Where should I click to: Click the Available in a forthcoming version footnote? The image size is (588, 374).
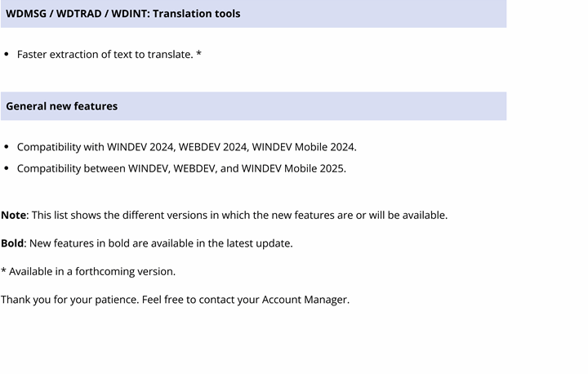tap(88, 271)
